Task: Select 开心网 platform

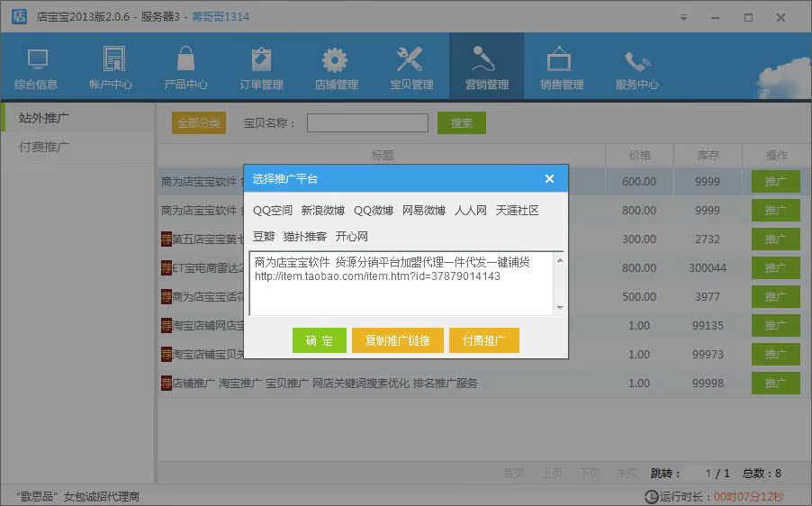Action: point(352,236)
